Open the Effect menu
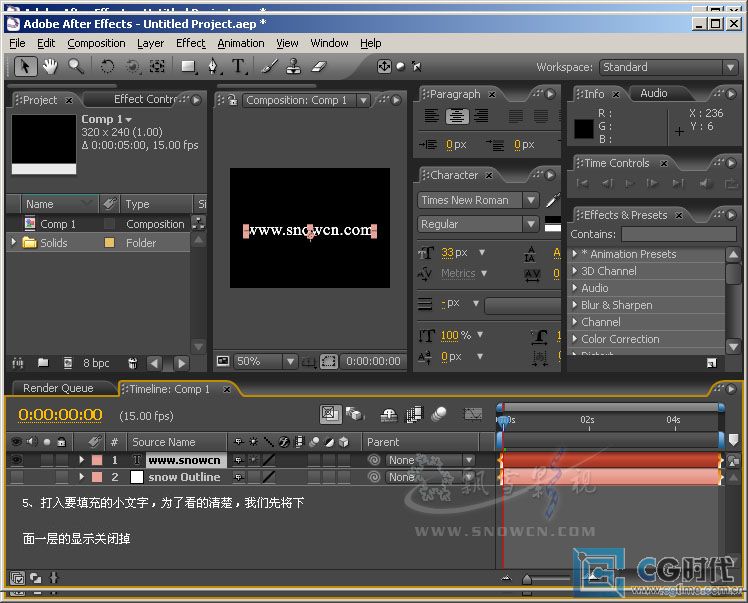This screenshot has width=748, height=603. tap(190, 43)
